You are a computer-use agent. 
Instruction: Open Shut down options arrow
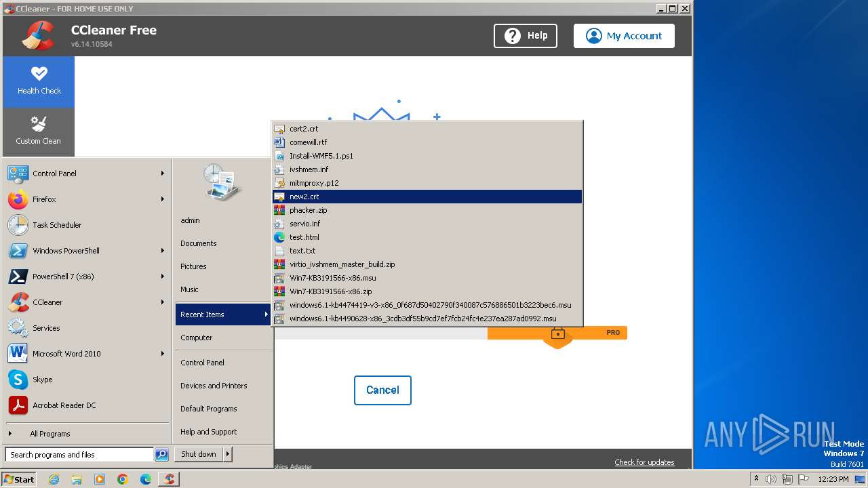(x=228, y=454)
